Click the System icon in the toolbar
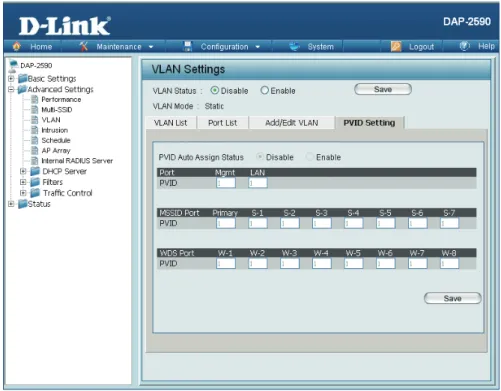Screen dimensions: 501x391 [x=294, y=46]
